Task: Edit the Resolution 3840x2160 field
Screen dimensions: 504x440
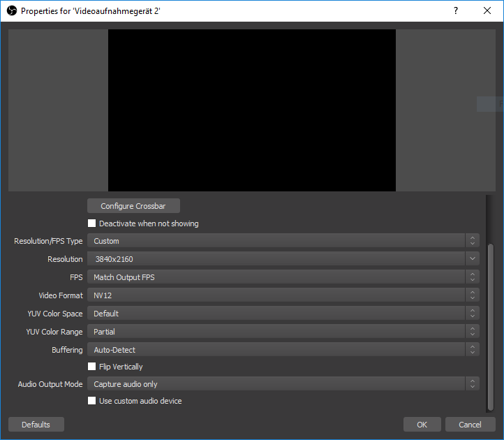Action: (x=276, y=259)
